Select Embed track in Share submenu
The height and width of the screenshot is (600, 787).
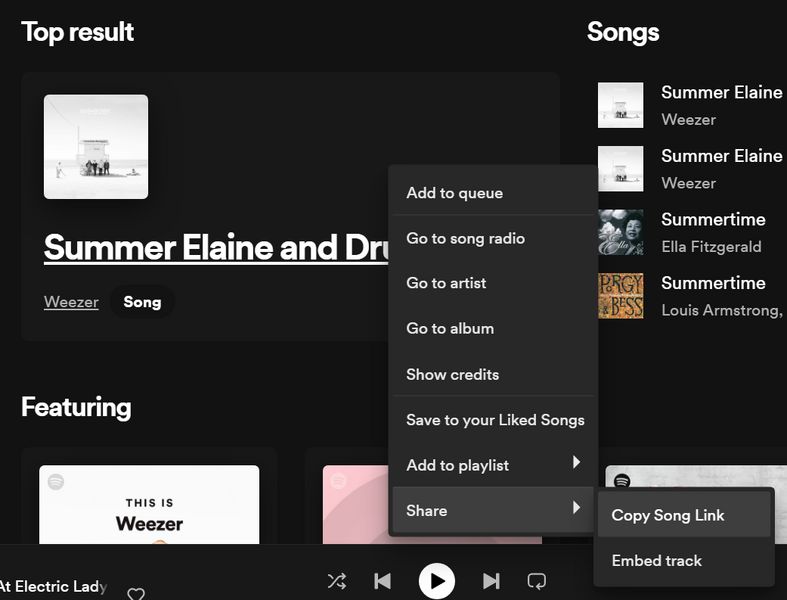click(x=657, y=561)
